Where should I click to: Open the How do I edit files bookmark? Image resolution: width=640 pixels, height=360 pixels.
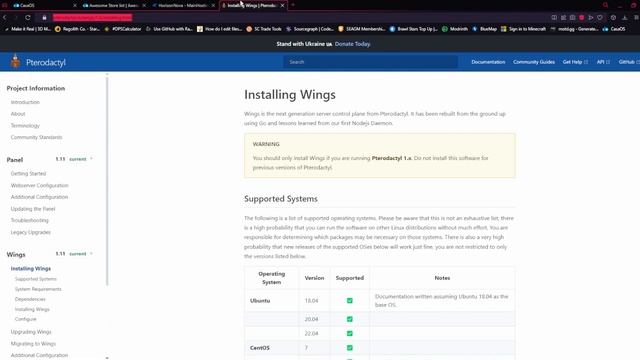[220, 29]
